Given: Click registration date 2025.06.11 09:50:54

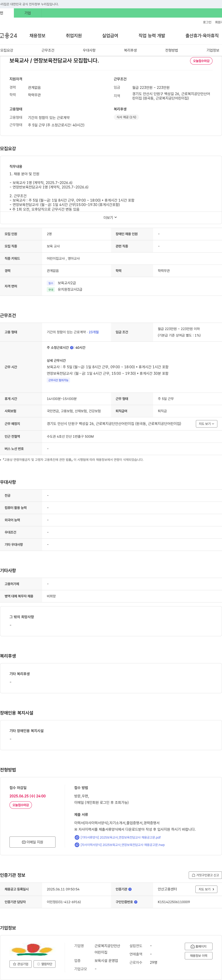Looking at the screenshot, I should click(63, 889).
